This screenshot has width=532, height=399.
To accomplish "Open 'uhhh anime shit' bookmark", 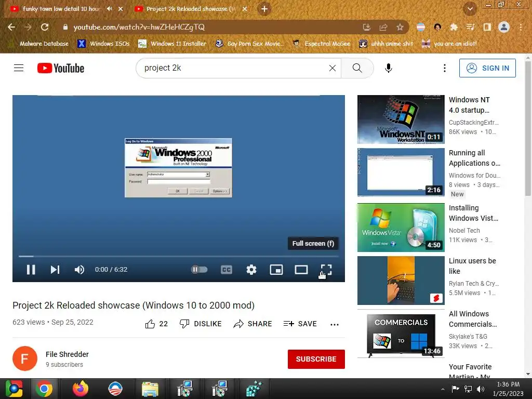I will pos(386,44).
